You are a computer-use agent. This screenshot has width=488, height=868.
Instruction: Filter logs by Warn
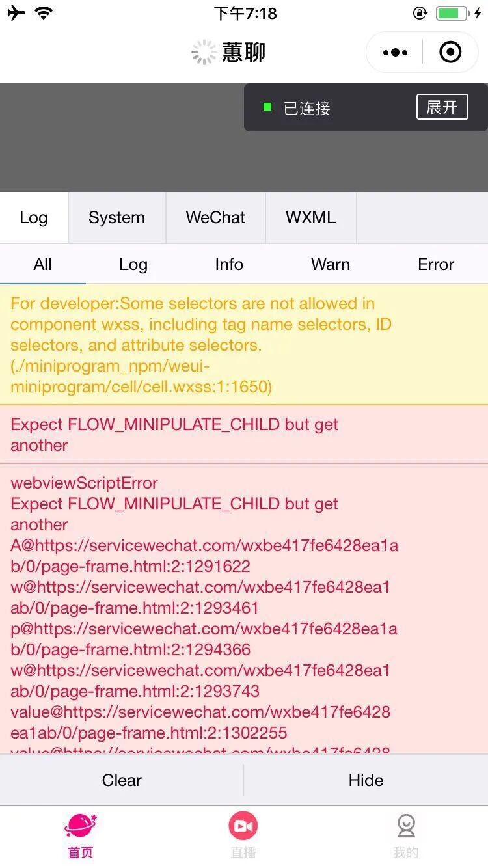(x=331, y=264)
